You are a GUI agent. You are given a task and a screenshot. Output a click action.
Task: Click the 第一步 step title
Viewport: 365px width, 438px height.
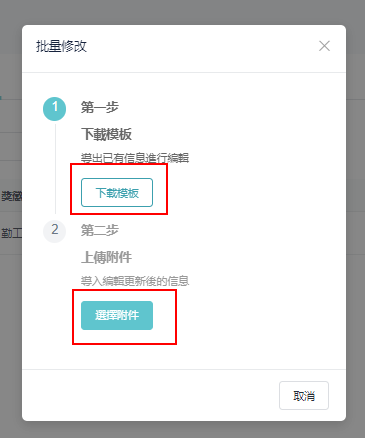coord(100,107)
